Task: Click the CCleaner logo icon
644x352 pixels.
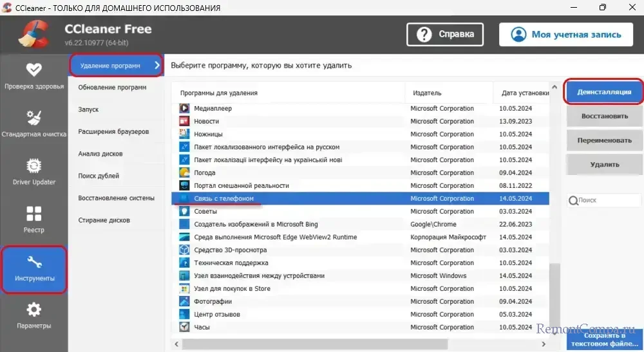Action: 32,35
